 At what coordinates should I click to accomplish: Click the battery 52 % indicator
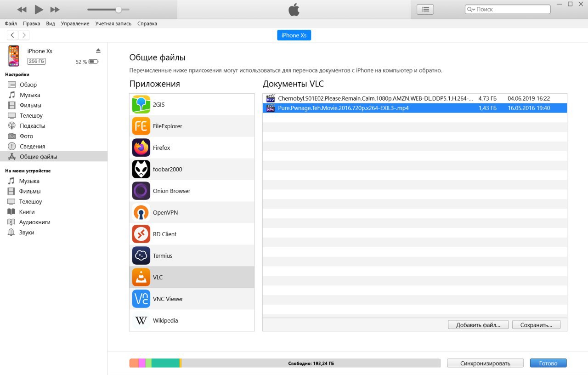87,62
